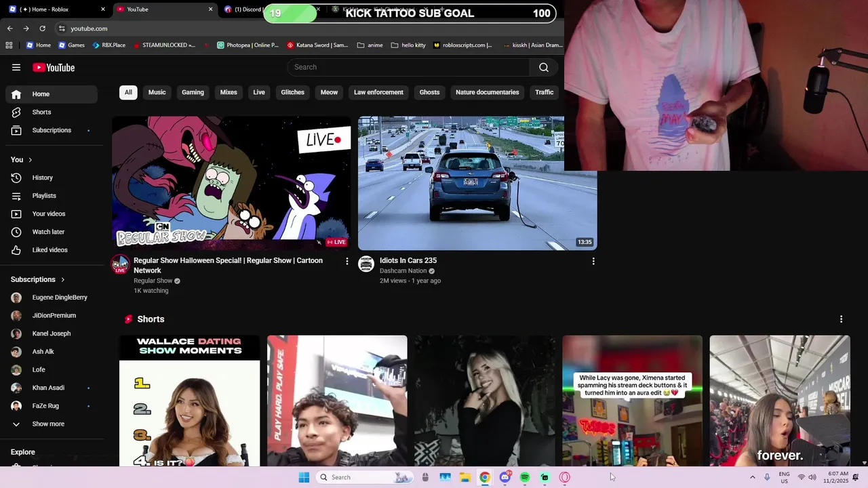
Task: Open the Windows Start button
Action: pos(304,477)
